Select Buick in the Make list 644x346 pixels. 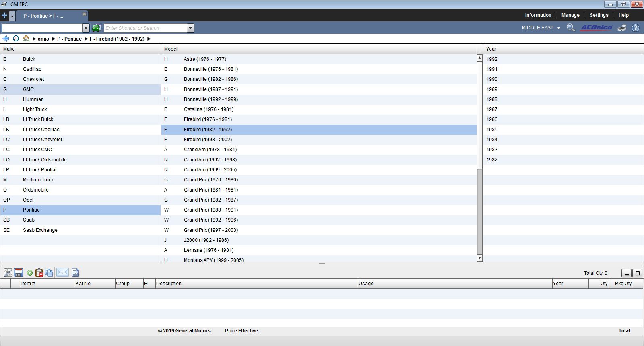coord(80,59)
